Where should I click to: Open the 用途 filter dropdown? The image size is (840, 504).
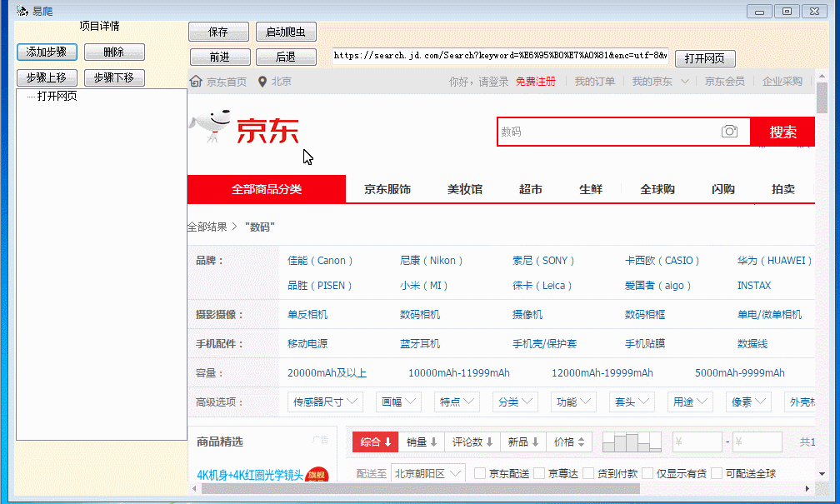pos(690,402)
